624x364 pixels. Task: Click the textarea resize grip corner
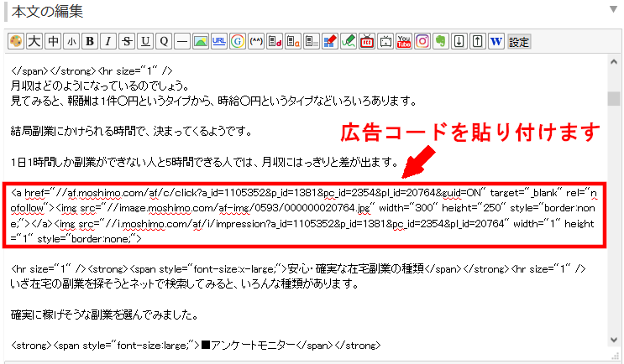[616, 356]
